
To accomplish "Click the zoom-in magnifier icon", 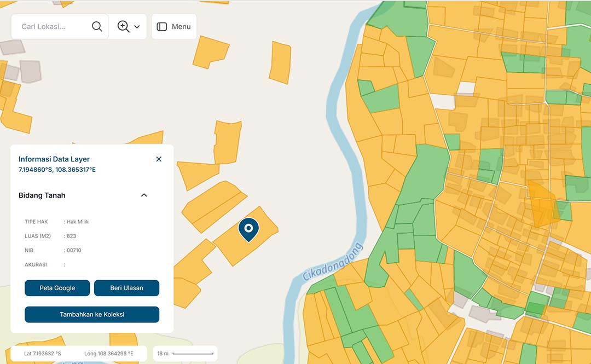I will (x=123, y=26).
